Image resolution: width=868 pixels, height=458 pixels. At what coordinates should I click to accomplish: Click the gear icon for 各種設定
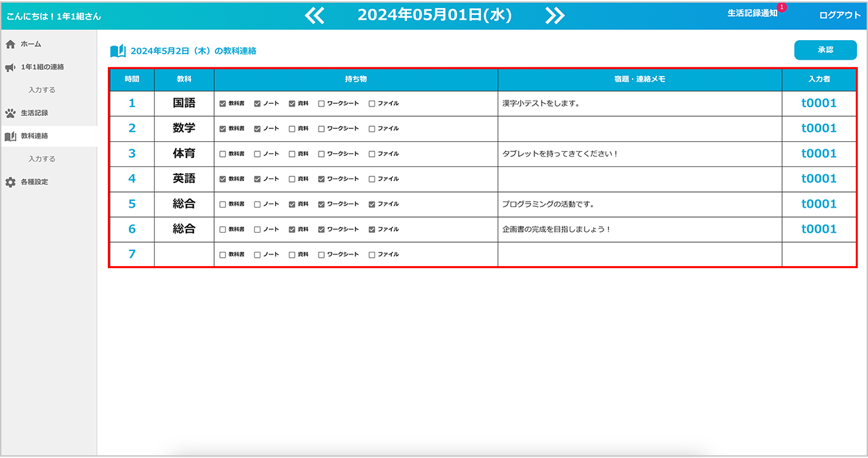coord(10,183)
